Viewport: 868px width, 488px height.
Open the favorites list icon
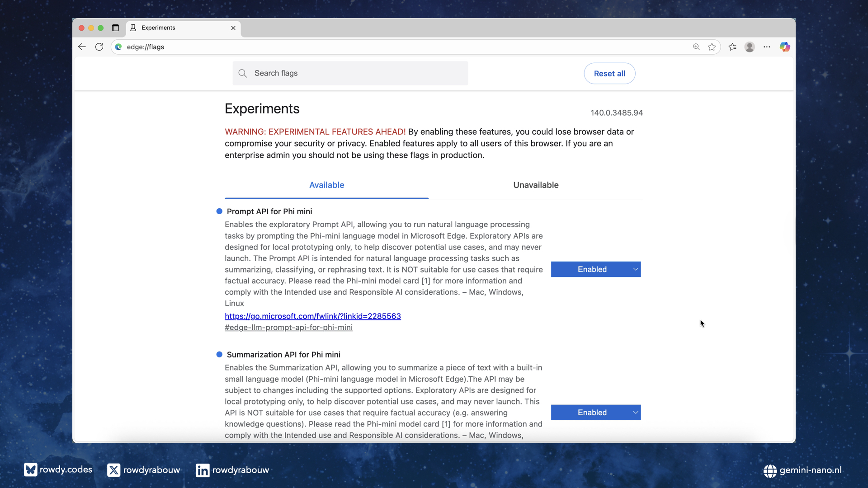[x=732, y=47]
